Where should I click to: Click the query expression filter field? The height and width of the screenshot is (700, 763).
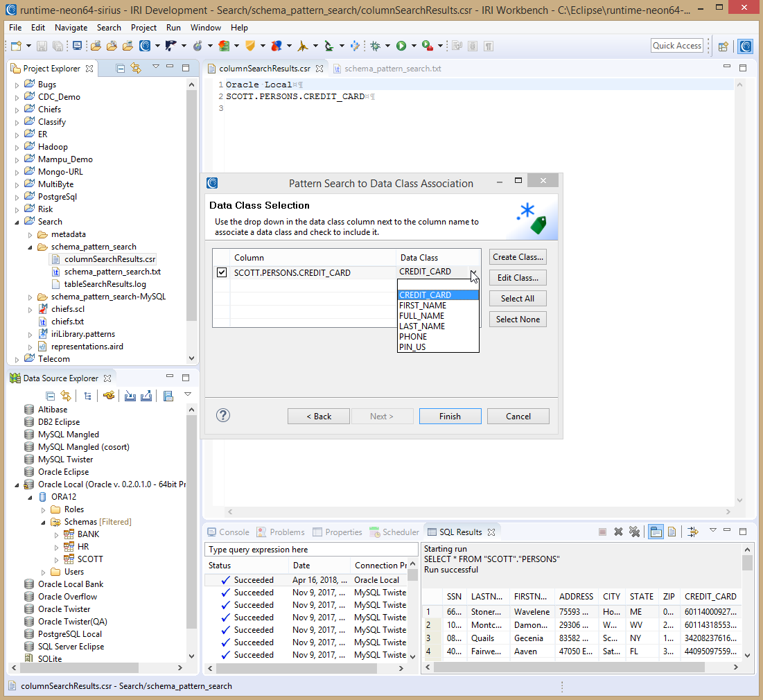coord(311,549)
